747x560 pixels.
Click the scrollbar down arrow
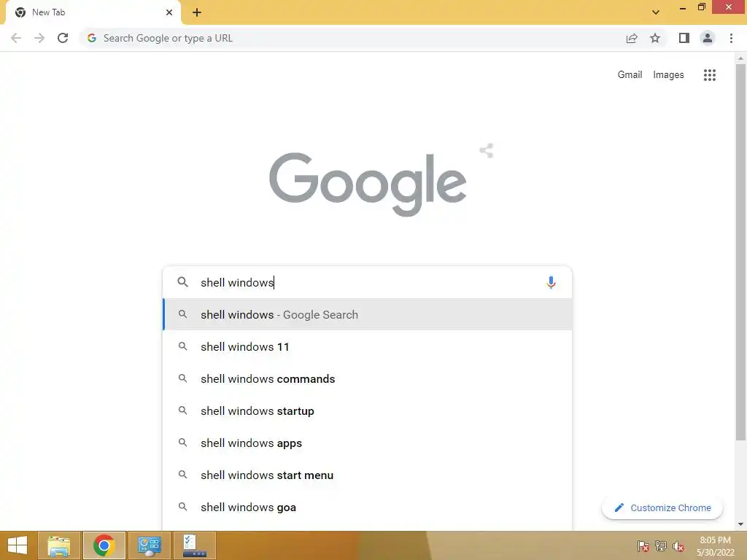(x=740, y=524)
